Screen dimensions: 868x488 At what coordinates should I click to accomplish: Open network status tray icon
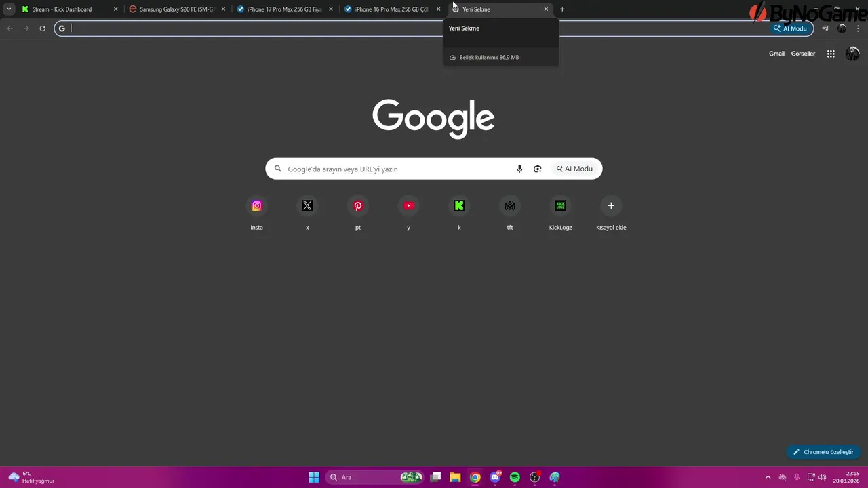(x=811, y=477)
